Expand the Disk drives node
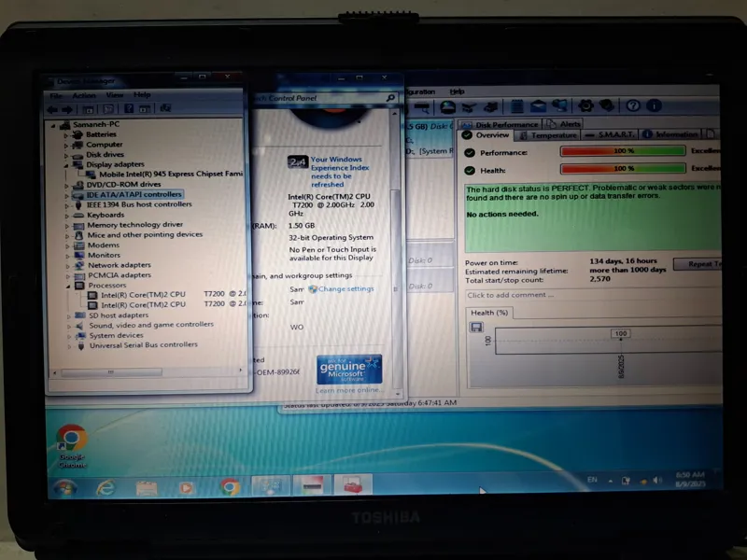Image resolution: width=747 pixels, height=560 pixels. pos(65,155)
